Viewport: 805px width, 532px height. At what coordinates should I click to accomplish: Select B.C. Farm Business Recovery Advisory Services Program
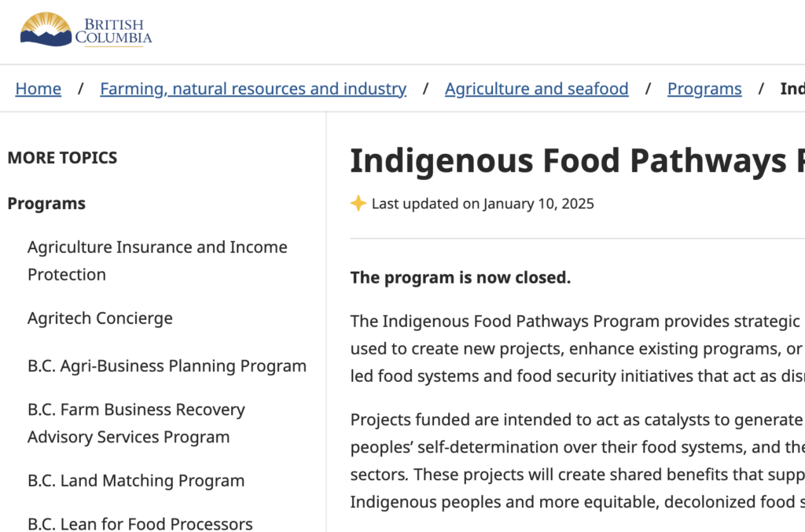pyautogui.click(x=136, y=424)
